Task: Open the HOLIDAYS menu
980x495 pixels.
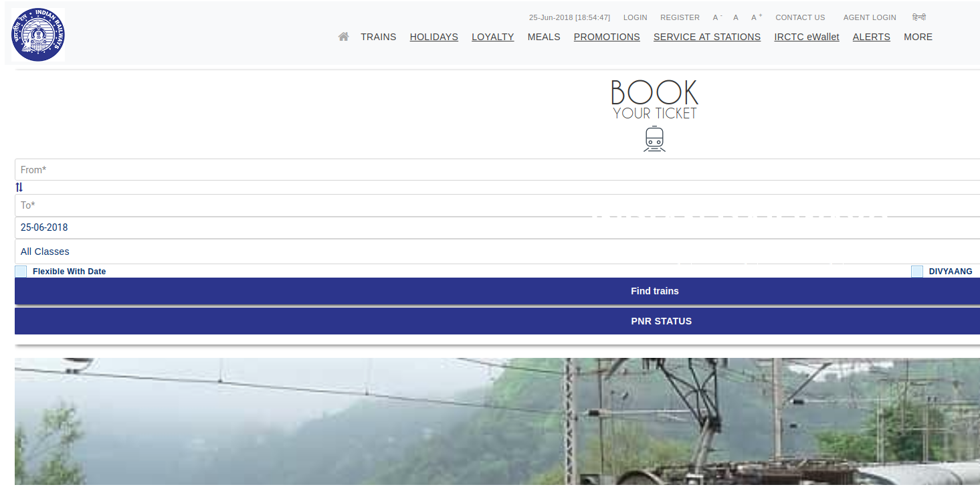Action: tap(434, 37)
